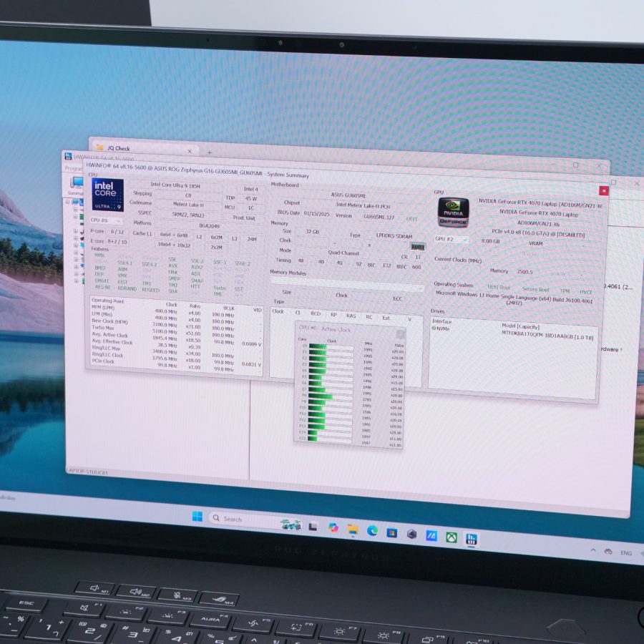Click the "Meteor Lake-H" codename value
644x644 pixels.
pyautogui.click(x=188, y=204)
